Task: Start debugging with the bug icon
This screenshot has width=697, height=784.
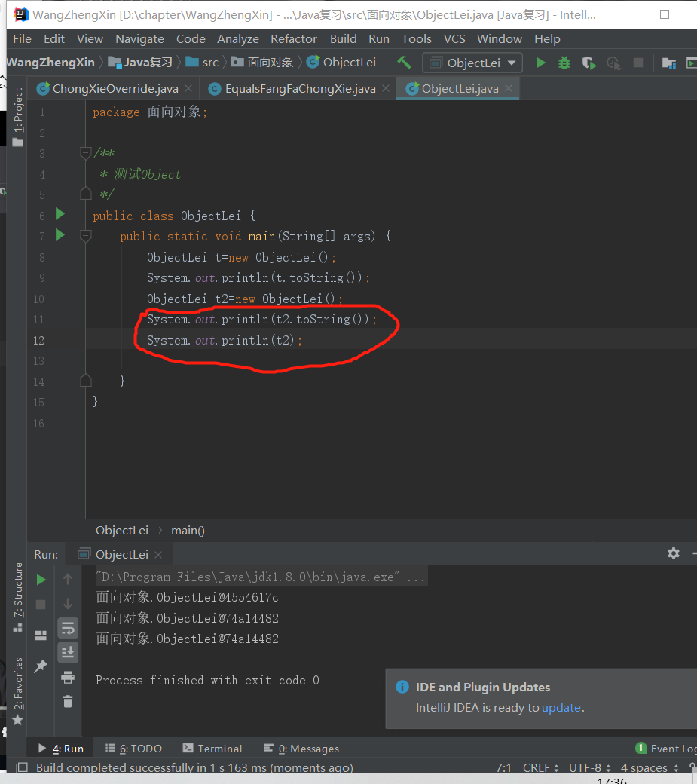Action: point(564,63)
